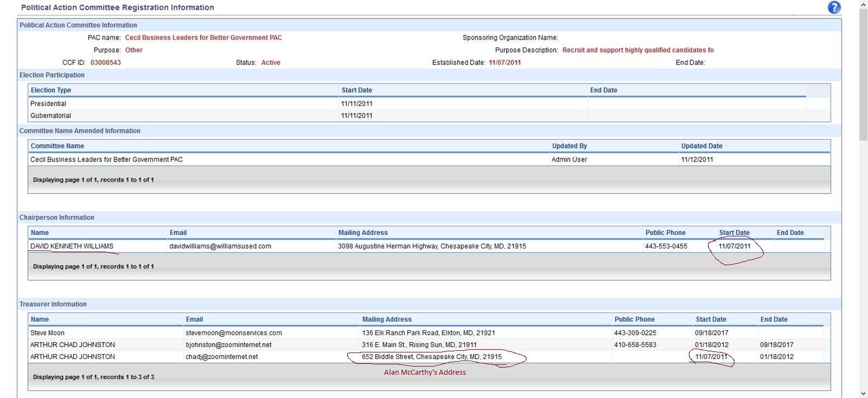Click the scrollbar up arrow
The width and height of the screenshot is (868, 398).
point(863,5)
